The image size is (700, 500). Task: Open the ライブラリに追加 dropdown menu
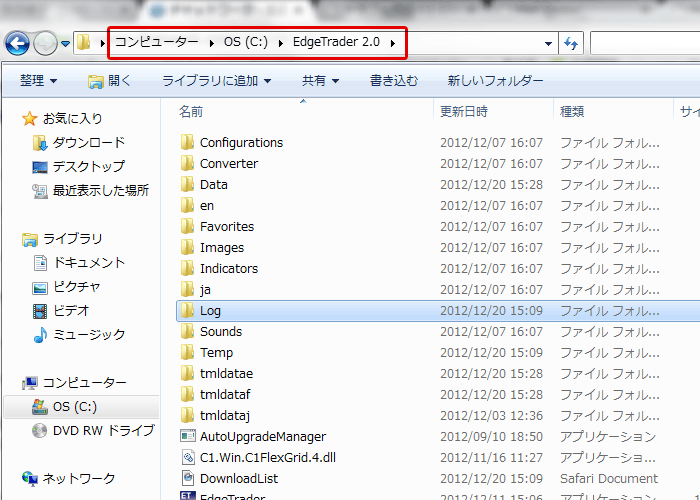tap(217, 81)
